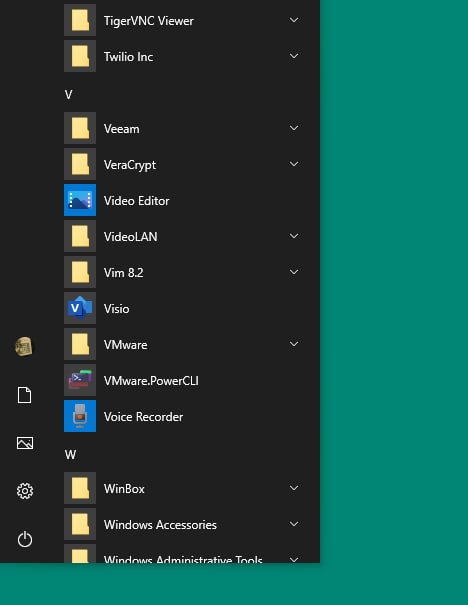
Task: Click the TigerVNC Viewer folder icon
Action: coord(80,20)
